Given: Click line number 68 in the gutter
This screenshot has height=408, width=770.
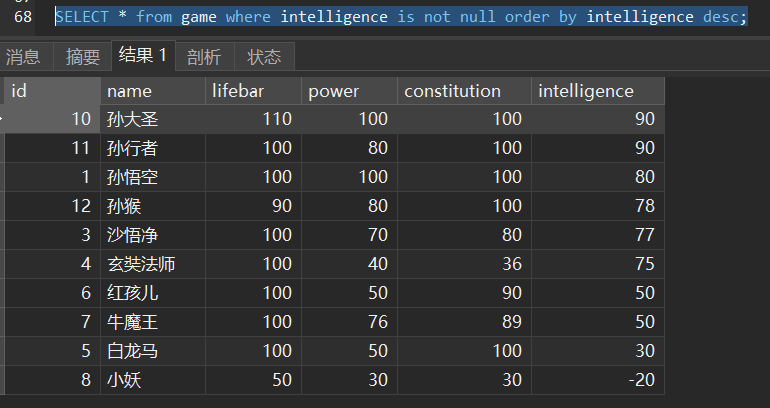Looking at the screenshot, I should click(23, 17).
